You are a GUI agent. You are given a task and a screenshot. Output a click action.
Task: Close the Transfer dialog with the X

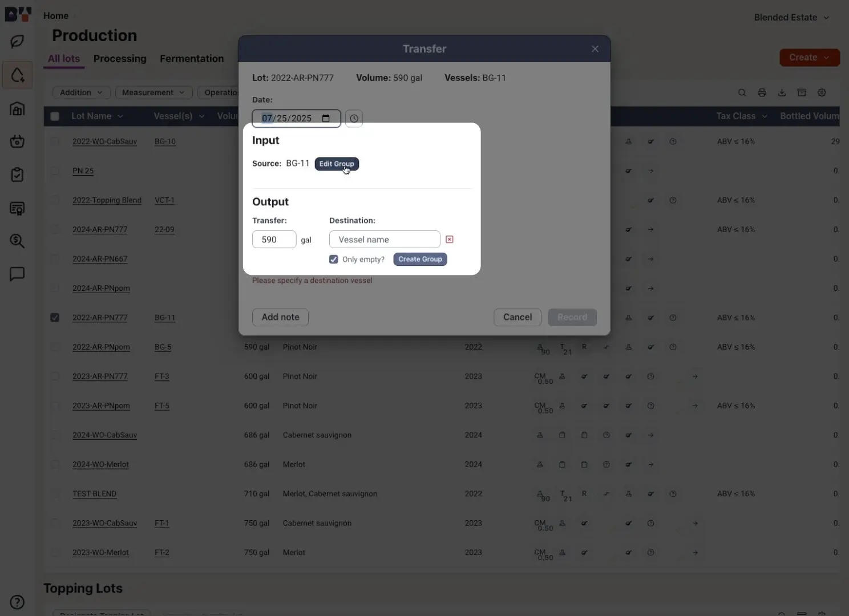pyautogui.click(x=595, y=49)
